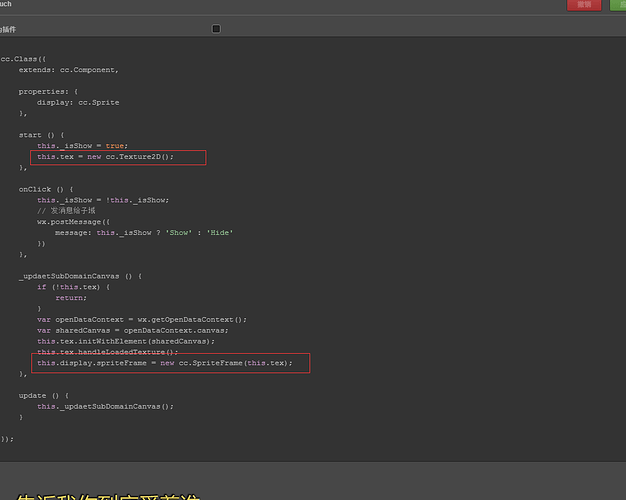Click the "cc.Class({" line
626x500 pixels.
point(23,59)
